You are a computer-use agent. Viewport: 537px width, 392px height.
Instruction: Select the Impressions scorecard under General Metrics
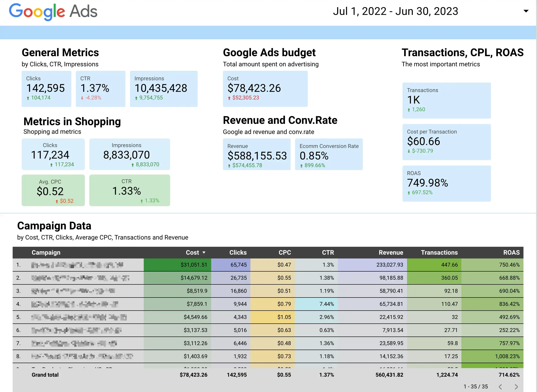click(x=164, y=89)
